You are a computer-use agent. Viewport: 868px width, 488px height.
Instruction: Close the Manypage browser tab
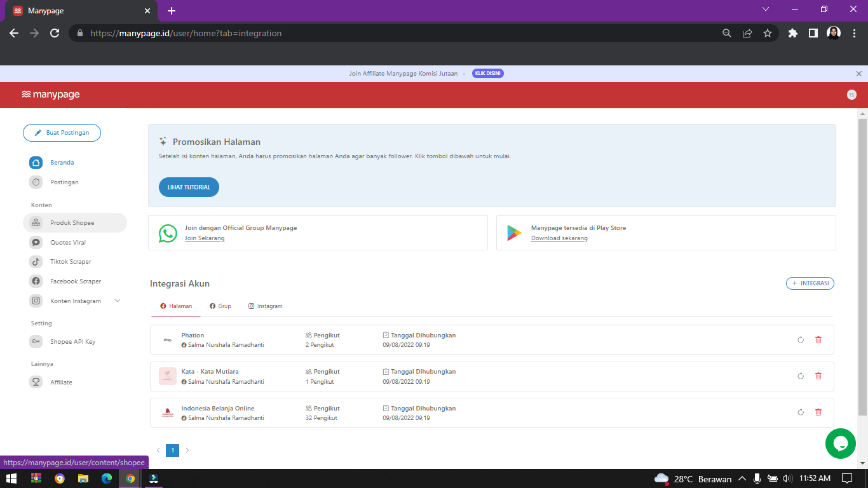click(147, 11)
